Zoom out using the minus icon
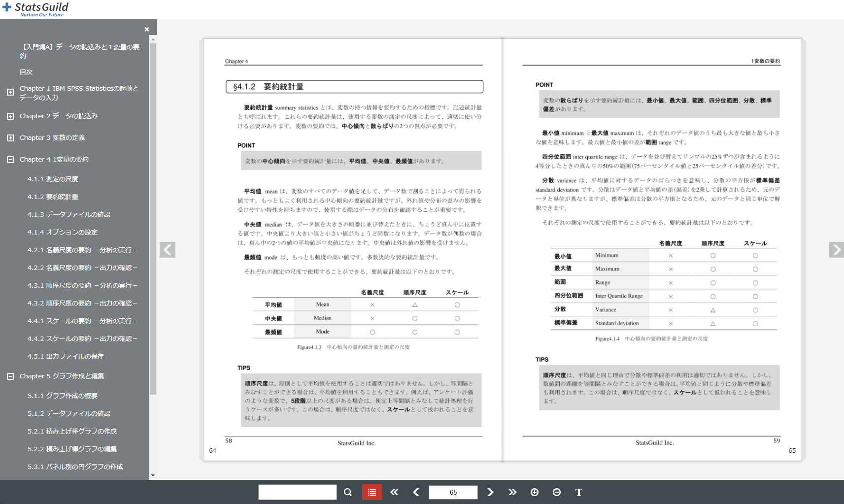Image resolution: width=844 pixels, height=504 pixels. pos(556,492)
